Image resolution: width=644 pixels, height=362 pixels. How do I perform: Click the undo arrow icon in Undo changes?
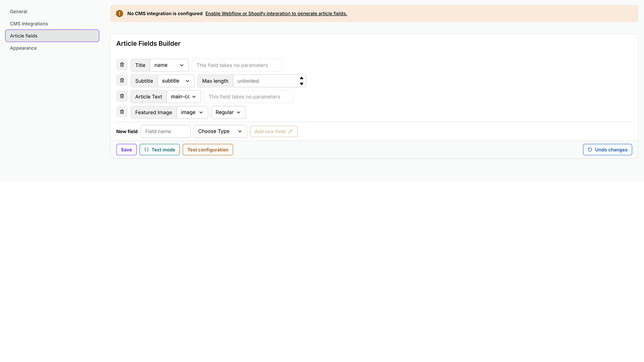click(590, 149)
